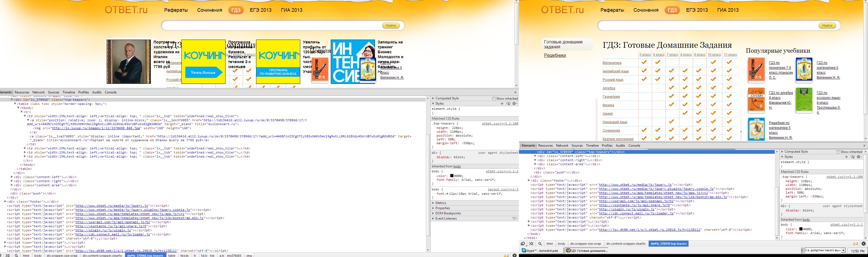868x257 pixels.
Task: Enable Show inherited checkbox in left window
Action: point(494,99)
